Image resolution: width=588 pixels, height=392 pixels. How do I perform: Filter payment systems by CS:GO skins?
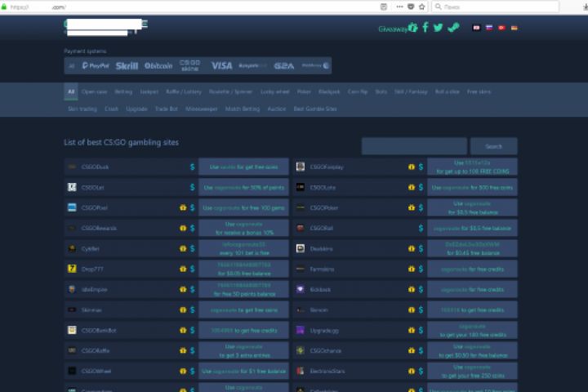[x=189, y=65]
